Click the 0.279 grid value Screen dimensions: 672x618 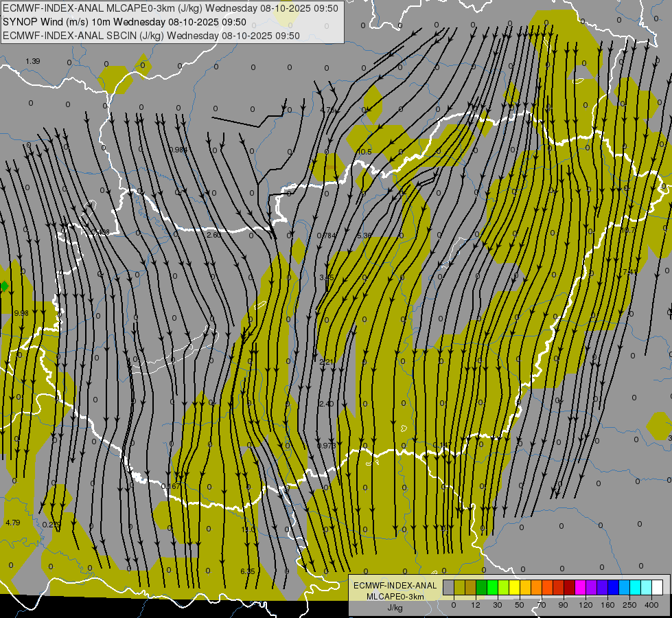tap(51, 525)
